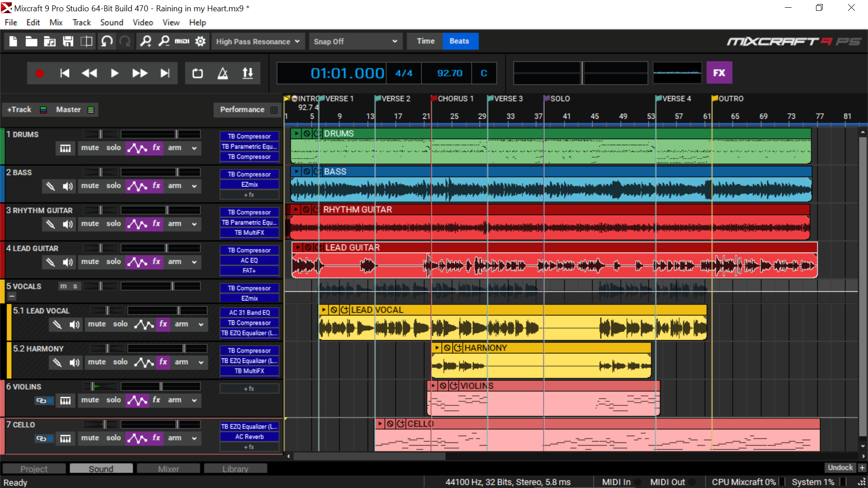Toggle speaker monitoring on RHYTHM GUITAR track
This screenshot has width=868, height=488.
pos(68,224)
